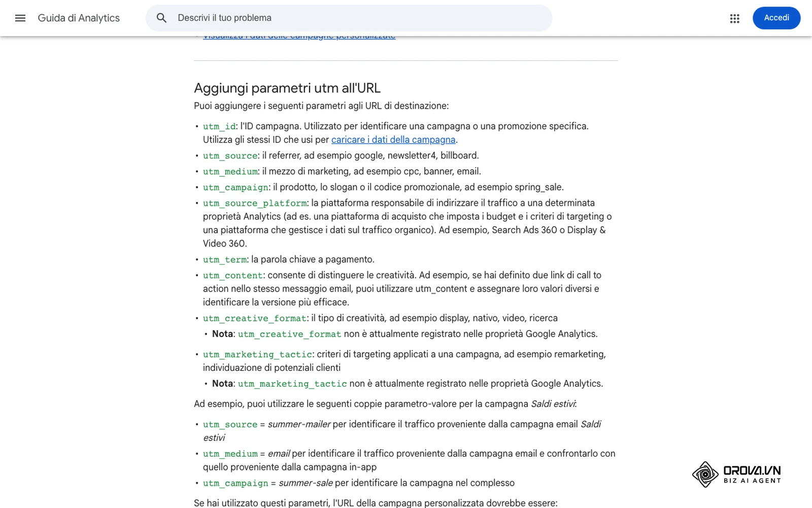Click the 'Puoi aggiungere i seguenti parametri' sentence
Image resolution: width=812 pixels, height=508 pixels.
pyautogui.click(x=321, y=106)
